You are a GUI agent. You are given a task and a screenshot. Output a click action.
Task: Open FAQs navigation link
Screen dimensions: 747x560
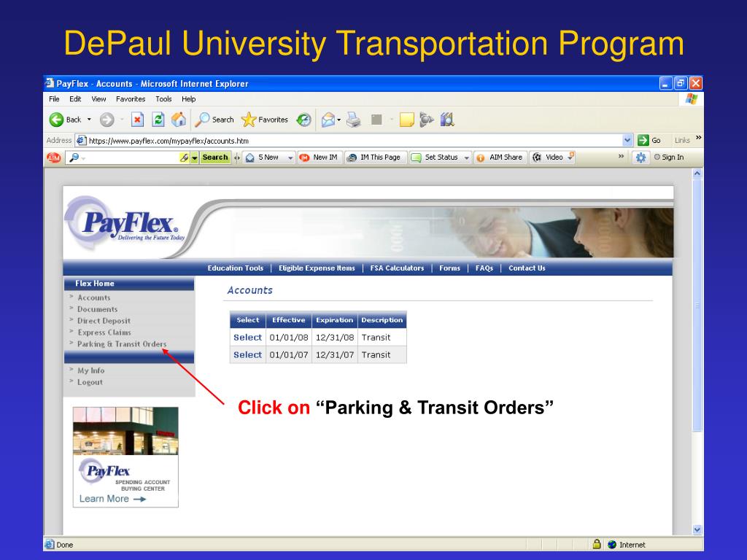point(484,268)
